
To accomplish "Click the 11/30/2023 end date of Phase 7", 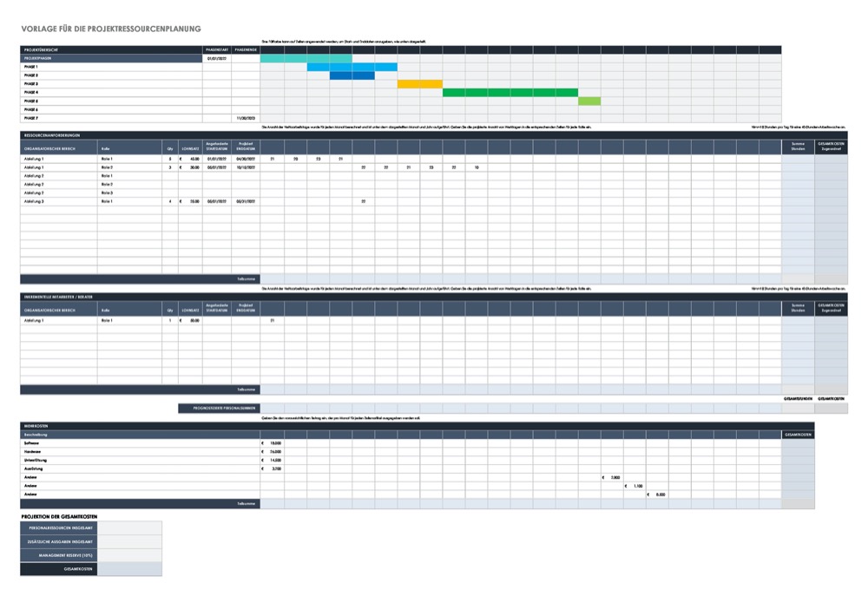I will [x=246, y=119].
